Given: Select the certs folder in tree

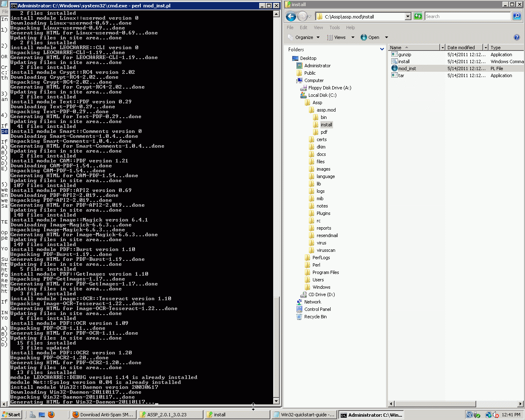Looking at the screenshot, I should coord(318,139).
